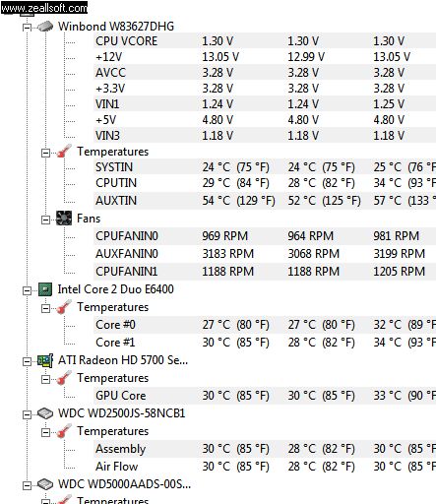Collapse Temperatures under Winbond W83627DHG
The height and width of the screenshot is (504, 436).
[x=45, y=153]
